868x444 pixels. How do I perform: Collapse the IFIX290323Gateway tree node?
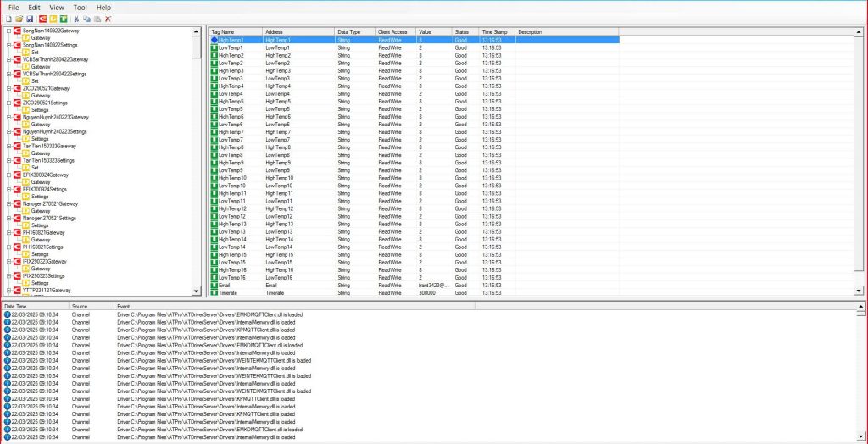[x=8, y=261]
